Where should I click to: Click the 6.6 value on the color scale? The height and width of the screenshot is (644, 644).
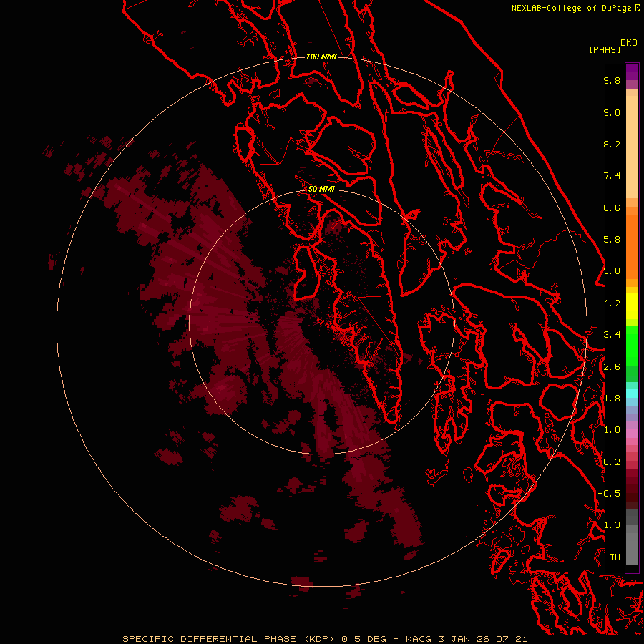[x=612, y=208]
